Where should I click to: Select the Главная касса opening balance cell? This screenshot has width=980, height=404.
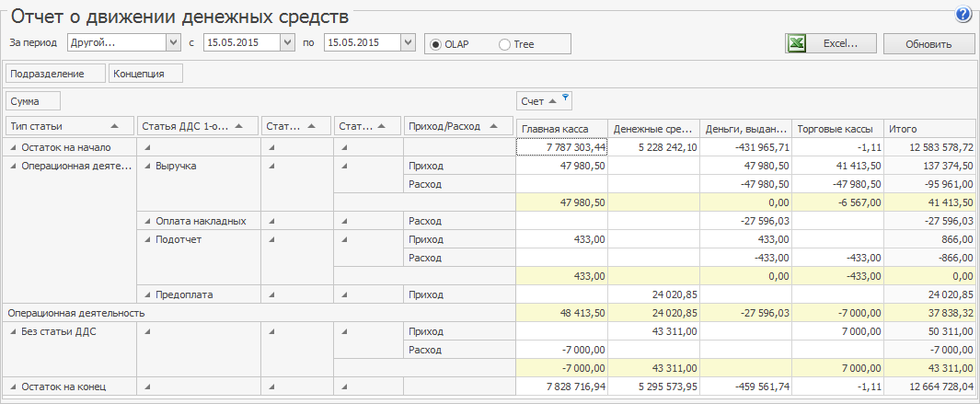coord(561,147)
